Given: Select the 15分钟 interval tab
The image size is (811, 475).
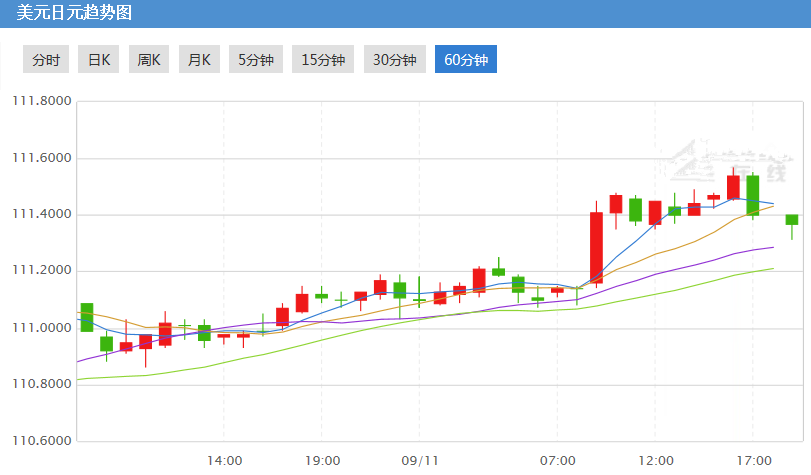Looking at the screenshot, I should pos(322,59).
